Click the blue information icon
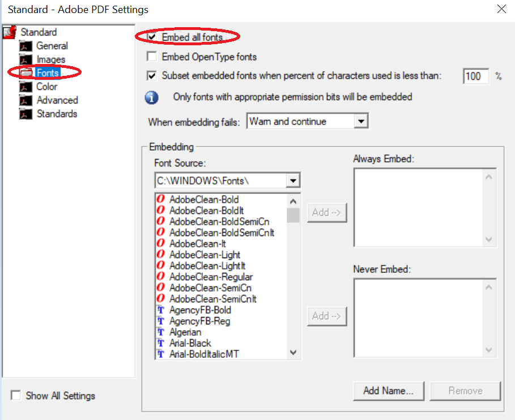 (x=152, y=97)
